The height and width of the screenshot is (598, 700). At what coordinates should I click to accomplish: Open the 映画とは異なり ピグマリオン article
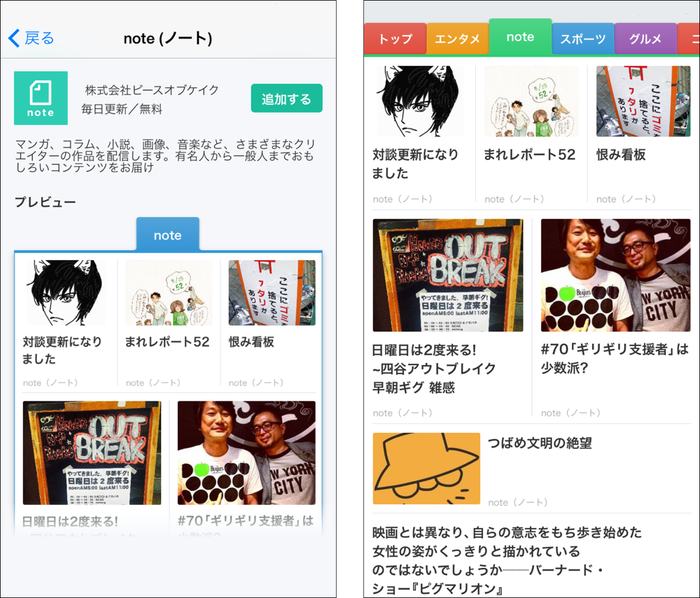[x=507, y=560]
